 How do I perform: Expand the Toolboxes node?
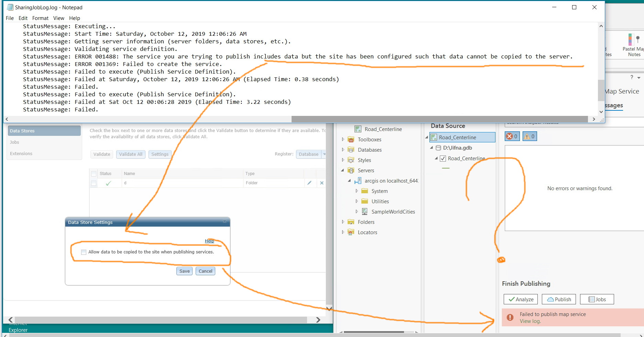tap(343, 139)
